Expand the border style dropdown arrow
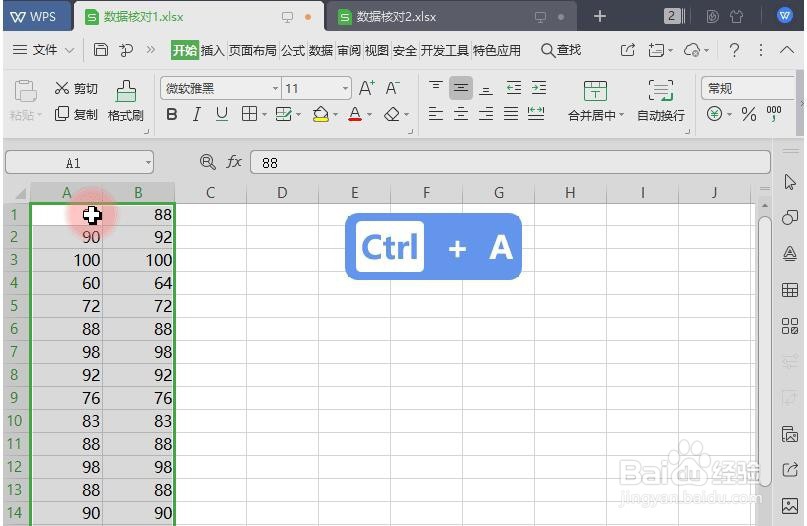The image size is (807, 526). [264, 114]
